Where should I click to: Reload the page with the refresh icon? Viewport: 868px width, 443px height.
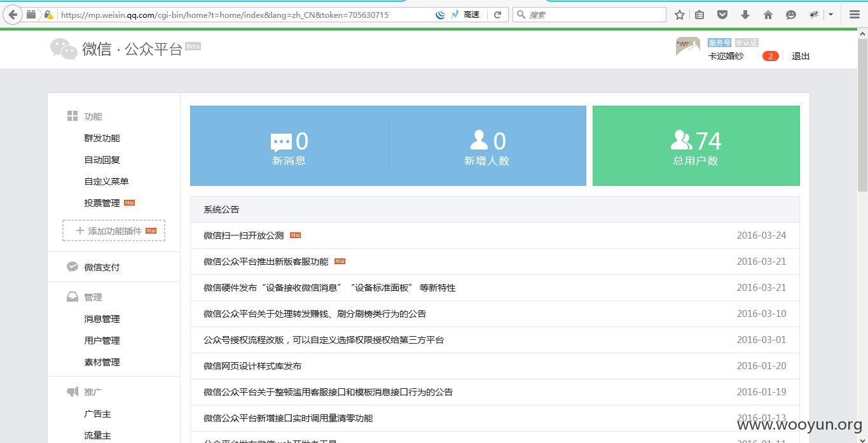498,15
